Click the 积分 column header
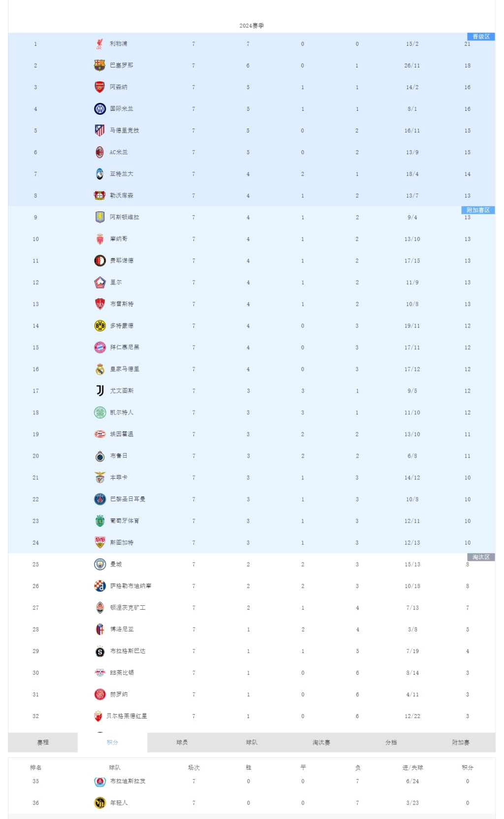Viewport: 504px width, 819px height. (x=468, y=767)
